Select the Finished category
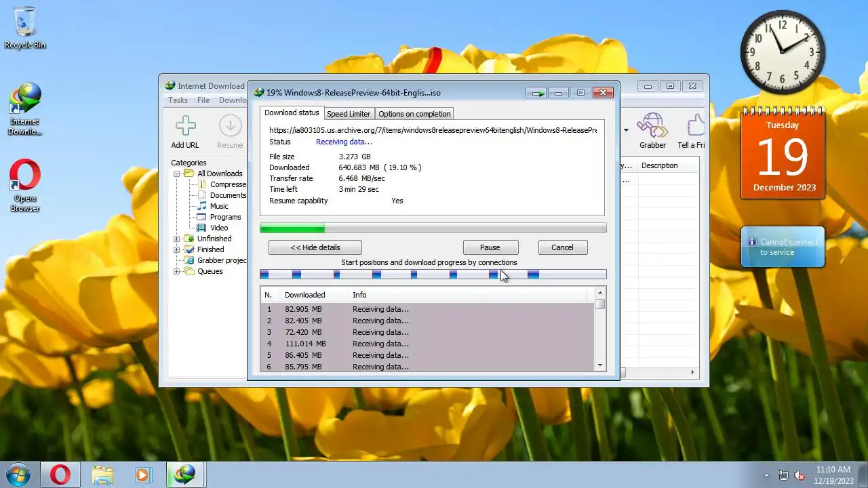Viewport: 868px width, 488px height. pyautogui.click(x=210, y=249)
